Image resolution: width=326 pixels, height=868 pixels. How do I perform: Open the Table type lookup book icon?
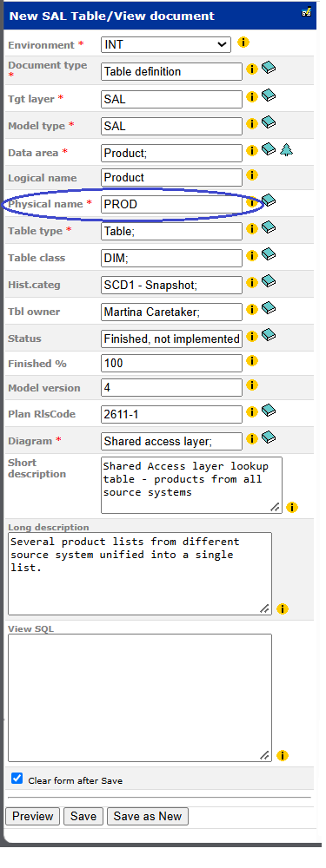click(269, 227)
